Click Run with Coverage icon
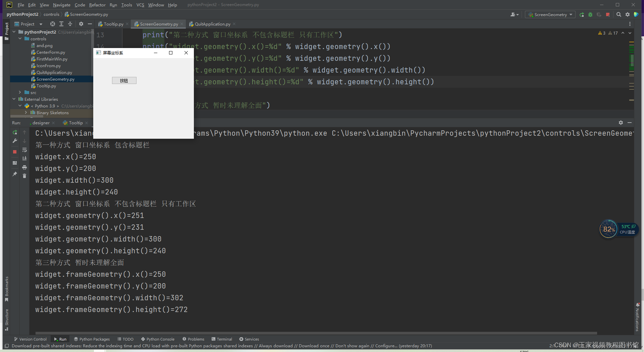This screenshot has height=352, width=644. tap(599, 15)
